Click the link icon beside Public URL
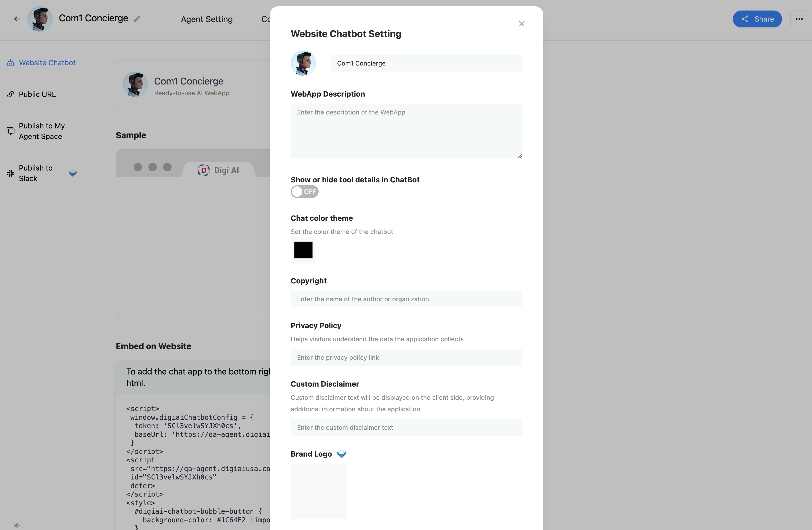The image size is (812, 530). [11, 94]
